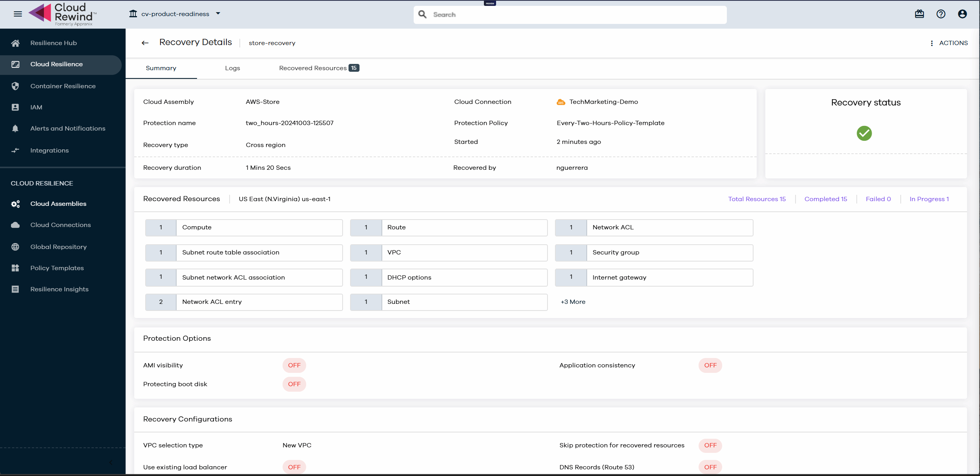Click inside the Search field
Viewport: 980px width, 476px height.
click(x=570, y=14)
